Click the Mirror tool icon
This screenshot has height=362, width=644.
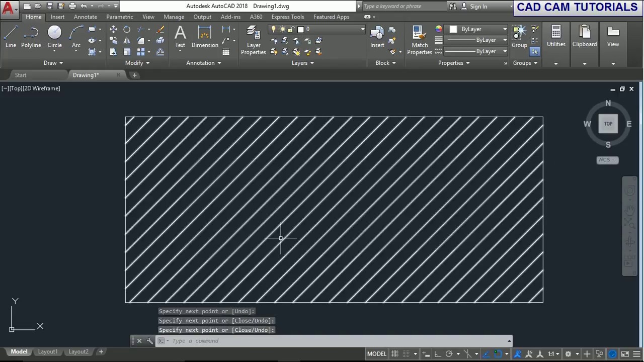(127, 41)
